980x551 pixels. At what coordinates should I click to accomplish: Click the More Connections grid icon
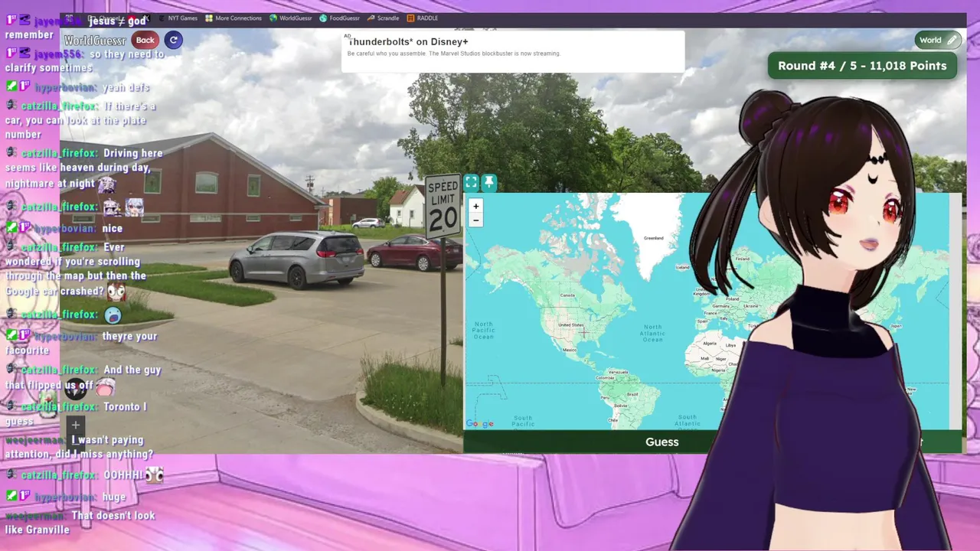[x=208, y=18]
